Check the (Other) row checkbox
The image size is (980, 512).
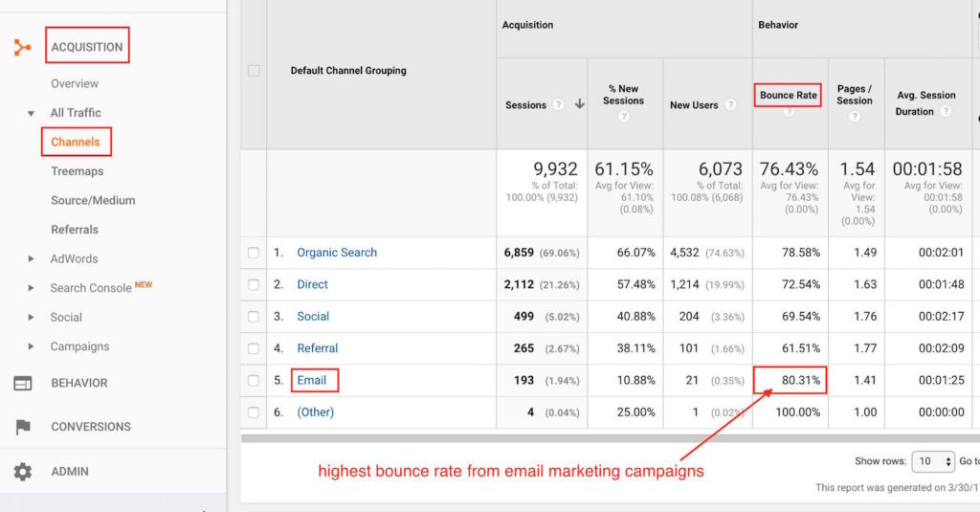point(253,412)
